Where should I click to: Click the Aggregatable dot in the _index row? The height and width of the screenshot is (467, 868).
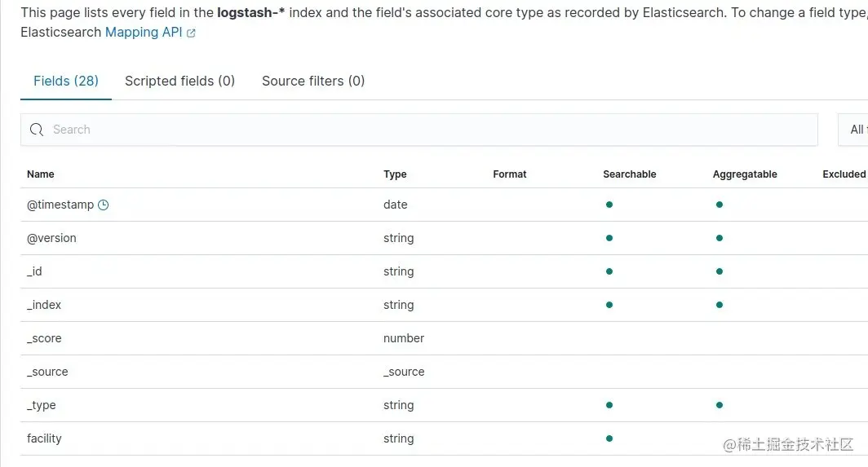719,305
